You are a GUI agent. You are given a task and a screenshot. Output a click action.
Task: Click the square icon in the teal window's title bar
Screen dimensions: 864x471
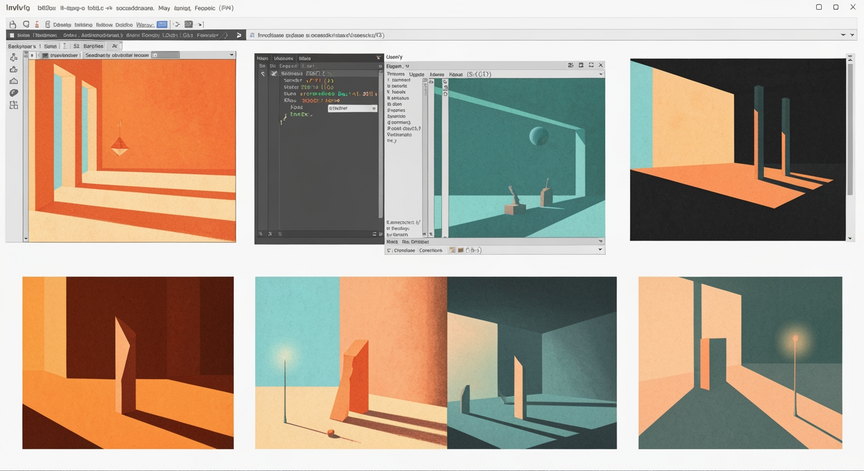click(581, 65)
